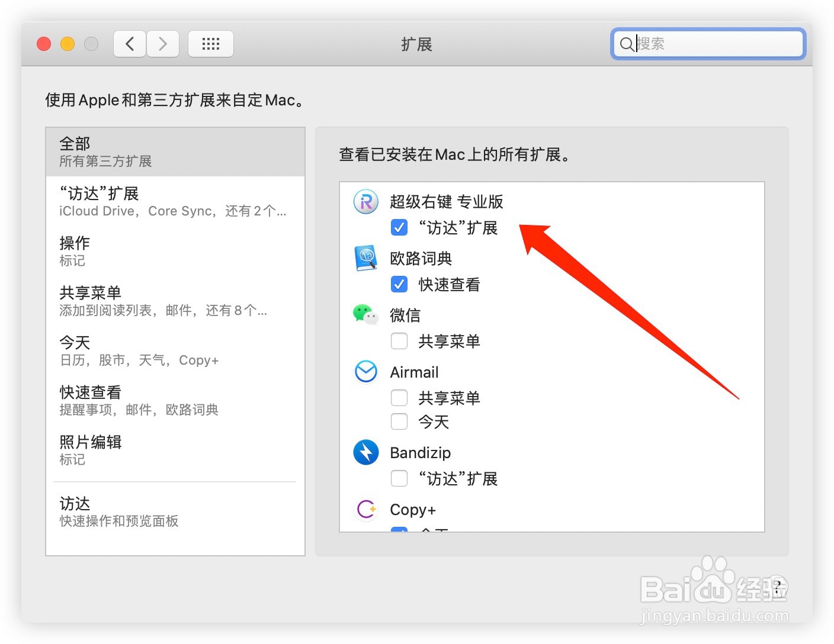Click the 超级右键 专业版 name text
834x644 pixels.
click(x=447, y=202)
